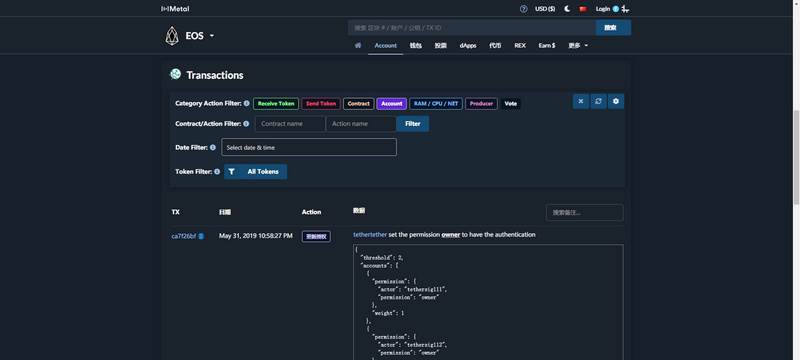The height and width of the screenshot is (360, 800).
Task: Focus the Contract name input
Action: click(290, 124)
